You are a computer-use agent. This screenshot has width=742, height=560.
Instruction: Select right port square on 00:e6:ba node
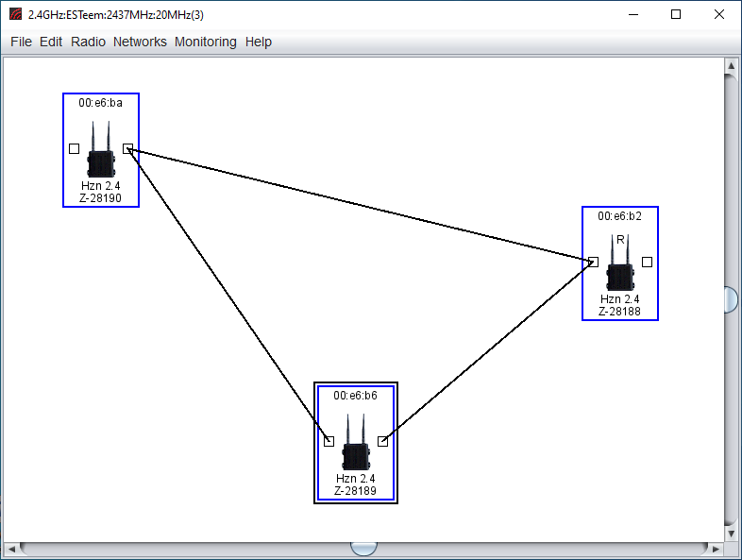click(127, 148)
